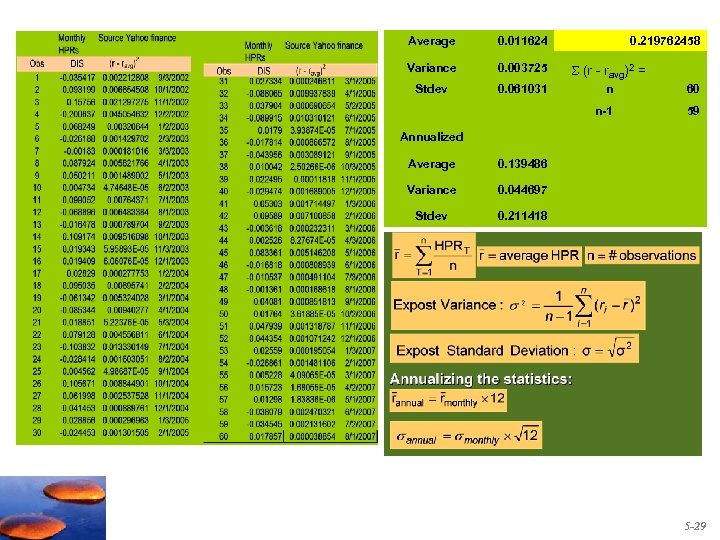The height and width of the screenshot is (540, 720).
Task: Click the Expost Variance formula box
Action: coord(518,305)
